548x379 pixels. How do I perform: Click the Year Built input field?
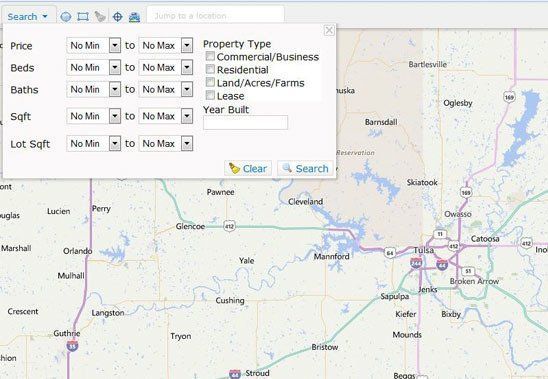point(245,122)
